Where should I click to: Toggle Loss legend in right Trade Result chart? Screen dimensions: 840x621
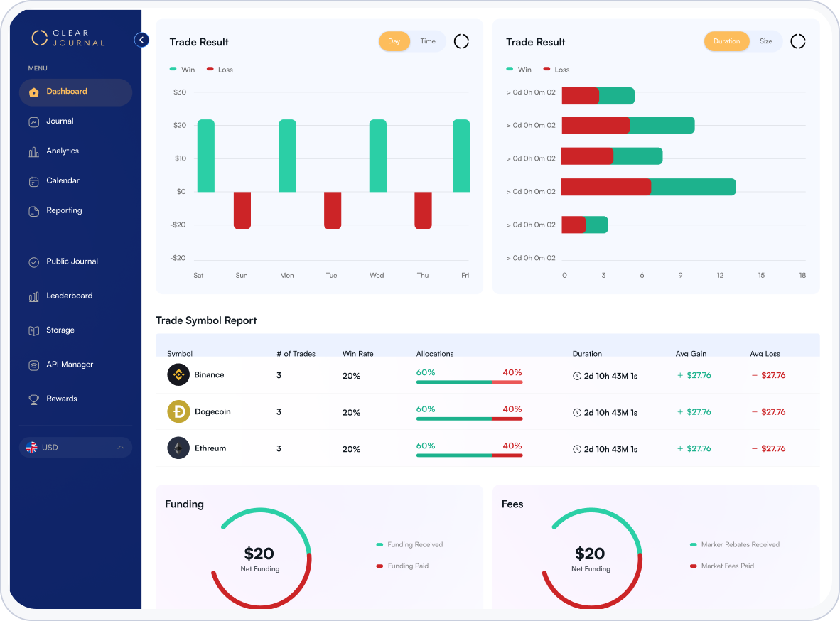[556, 70]
